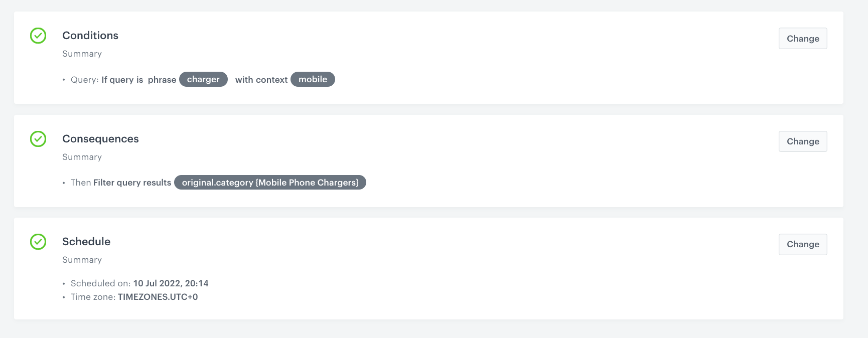Click the TIMEZONES.UTC+0 time zone value
The image size is (868, 338).
pyautogui.click(x=158, y=297)
